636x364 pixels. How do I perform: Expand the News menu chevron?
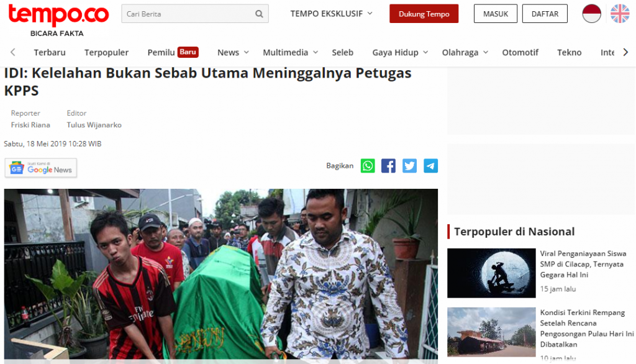click(x=246, y=52)
